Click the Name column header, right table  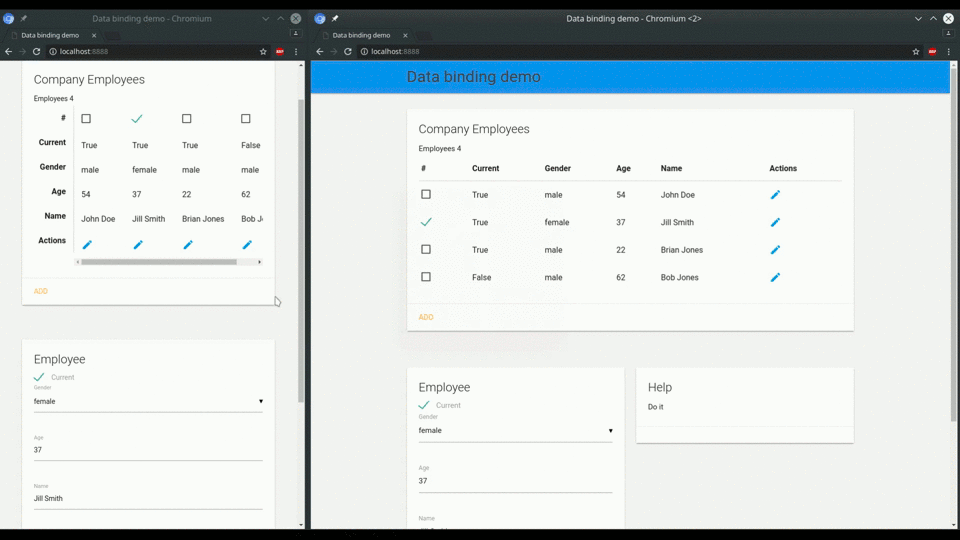point(671,168)
